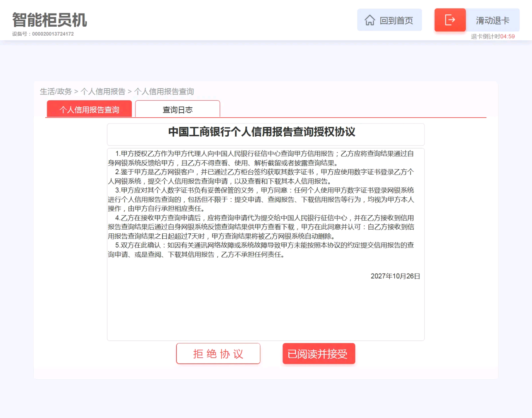Click clause 1 starting 甲方授权乙方

coord(261,158)
